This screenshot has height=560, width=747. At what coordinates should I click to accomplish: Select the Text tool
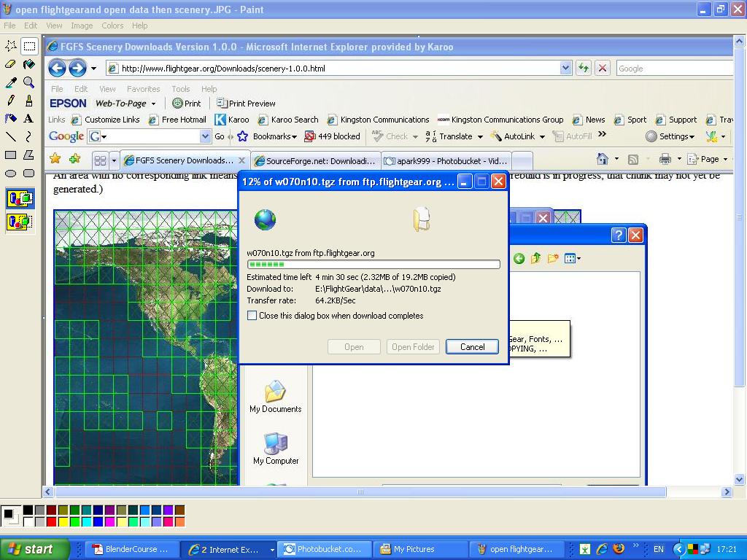point(29,119)
